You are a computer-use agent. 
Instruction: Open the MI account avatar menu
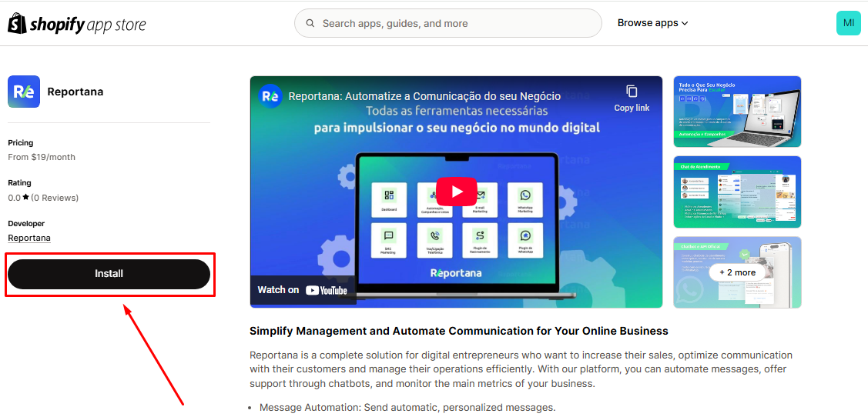[848, 23]
